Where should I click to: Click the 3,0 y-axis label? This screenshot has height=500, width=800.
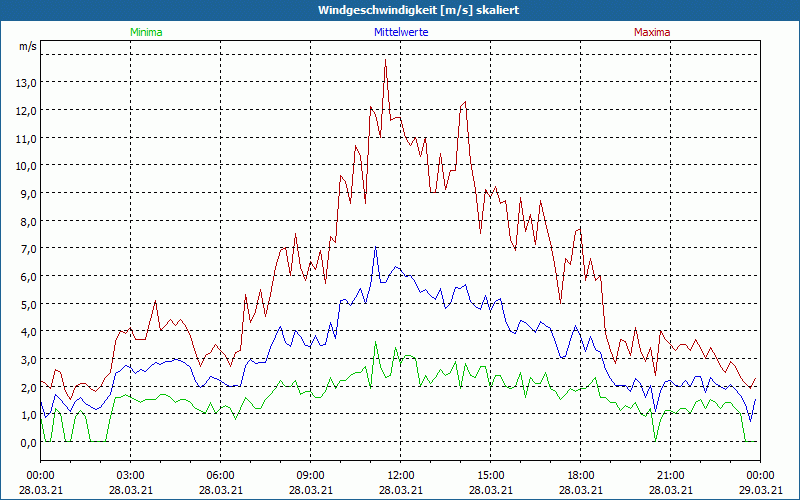pos(29,360)
